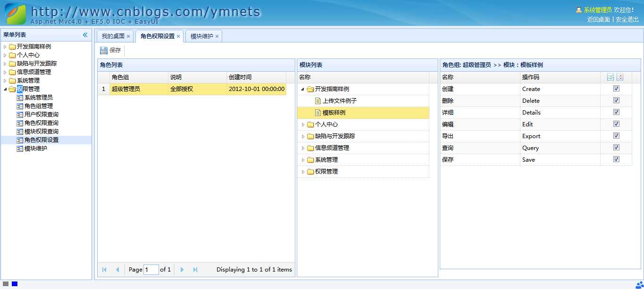
Task: Click the first page navigation icon
Action: [x=104, y=269]
